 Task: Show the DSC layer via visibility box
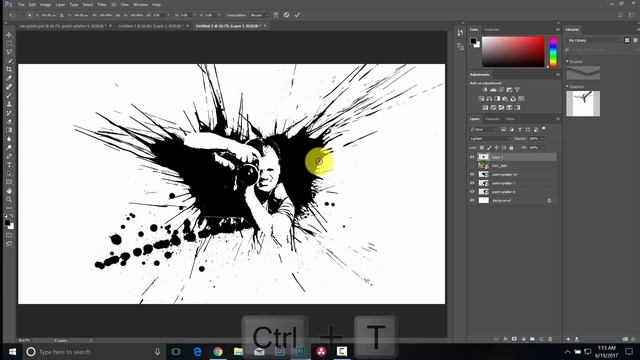472,166
